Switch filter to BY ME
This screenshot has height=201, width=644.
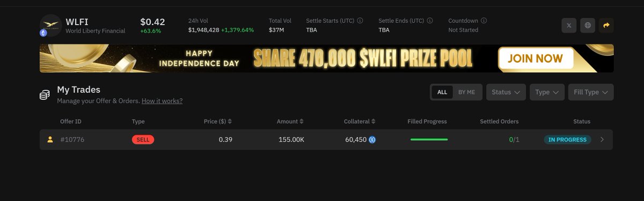point(466,92)
